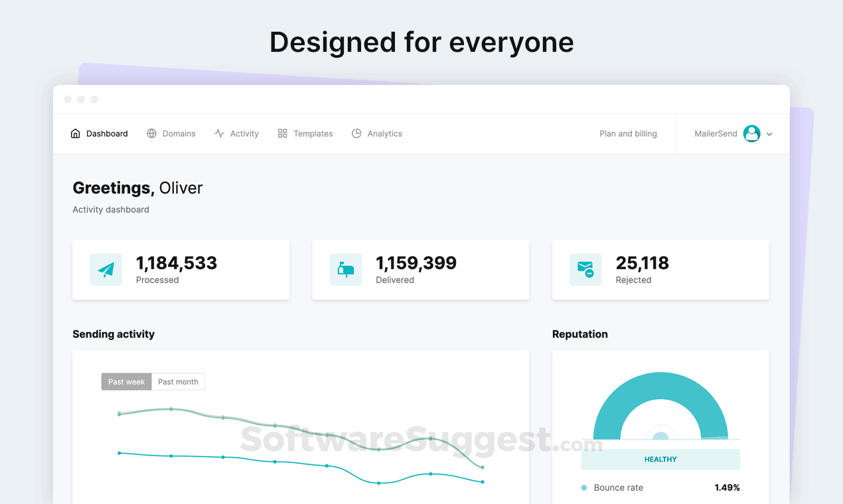Click the user avatar to open options
The height and width of the screenshot is (504, 843).
tap(752, 133)
